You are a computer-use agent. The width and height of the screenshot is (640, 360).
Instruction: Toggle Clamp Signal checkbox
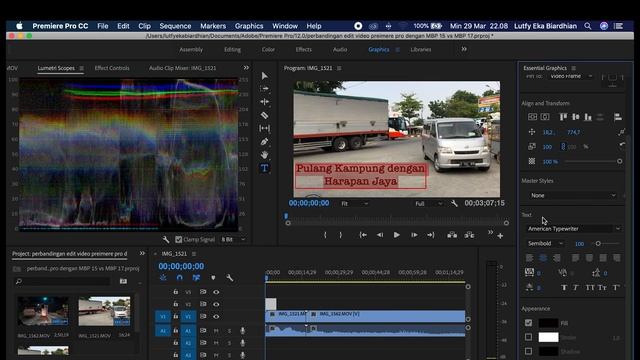pyautogui.click(x=178, y=240)
